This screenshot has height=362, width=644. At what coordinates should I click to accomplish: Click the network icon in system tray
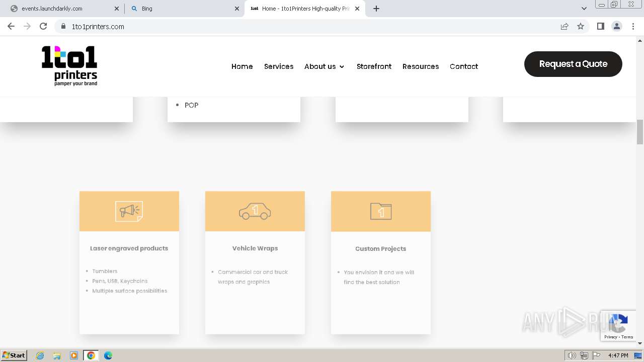[584, 355]
